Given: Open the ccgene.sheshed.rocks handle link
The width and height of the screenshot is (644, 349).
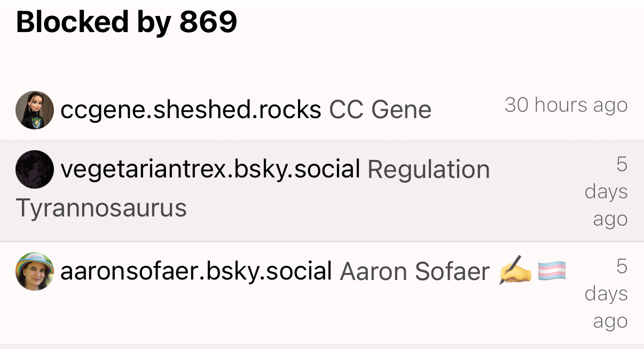Looking at the screenshot, I should (191, 110).
